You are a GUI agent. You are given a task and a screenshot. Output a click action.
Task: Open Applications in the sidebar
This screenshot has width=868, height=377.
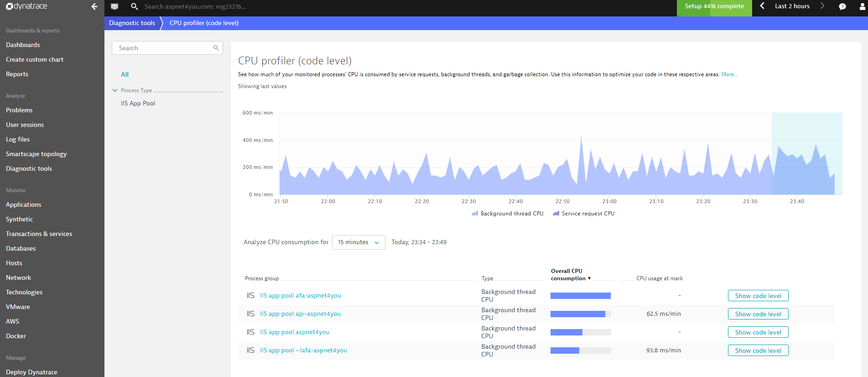pos(23,204)
